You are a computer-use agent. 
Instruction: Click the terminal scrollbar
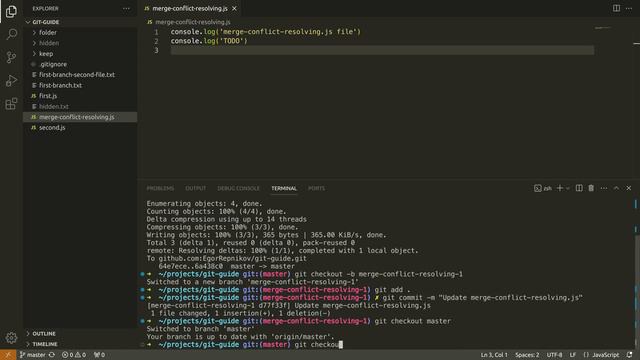tap(636, 273)
